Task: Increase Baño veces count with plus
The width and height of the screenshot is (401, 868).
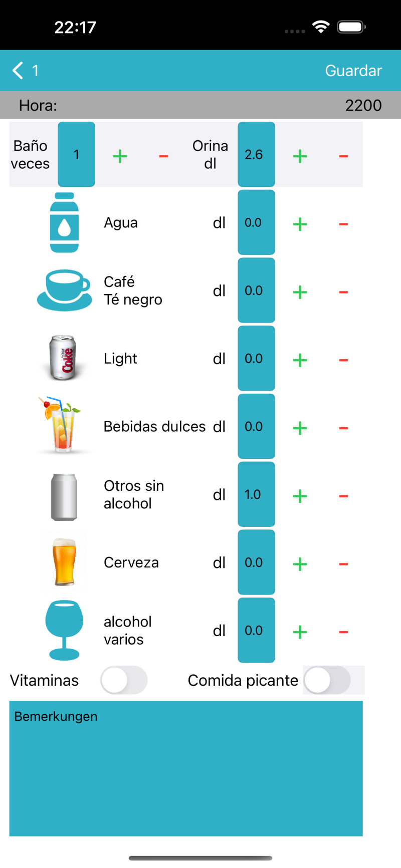Action: click(x=120, y=156)
